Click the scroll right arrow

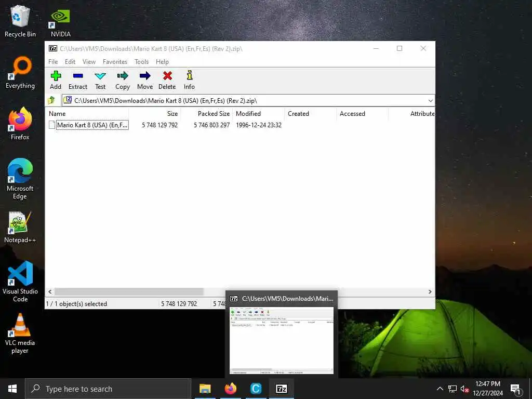430,292
